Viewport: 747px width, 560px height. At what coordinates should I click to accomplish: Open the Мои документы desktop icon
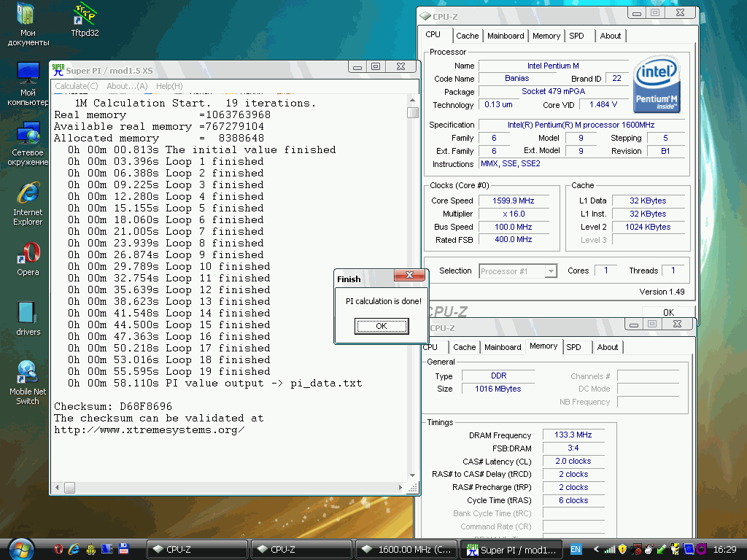(27, 25)
